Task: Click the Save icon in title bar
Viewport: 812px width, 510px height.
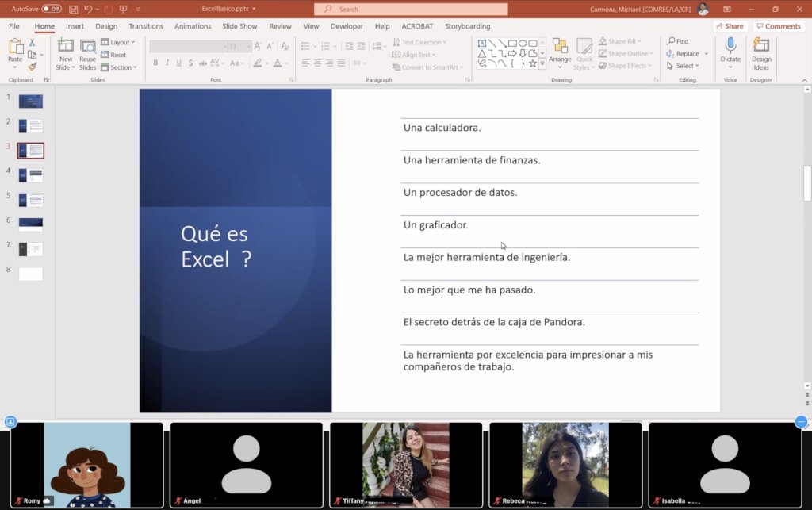Action: (x=73, y=10)
